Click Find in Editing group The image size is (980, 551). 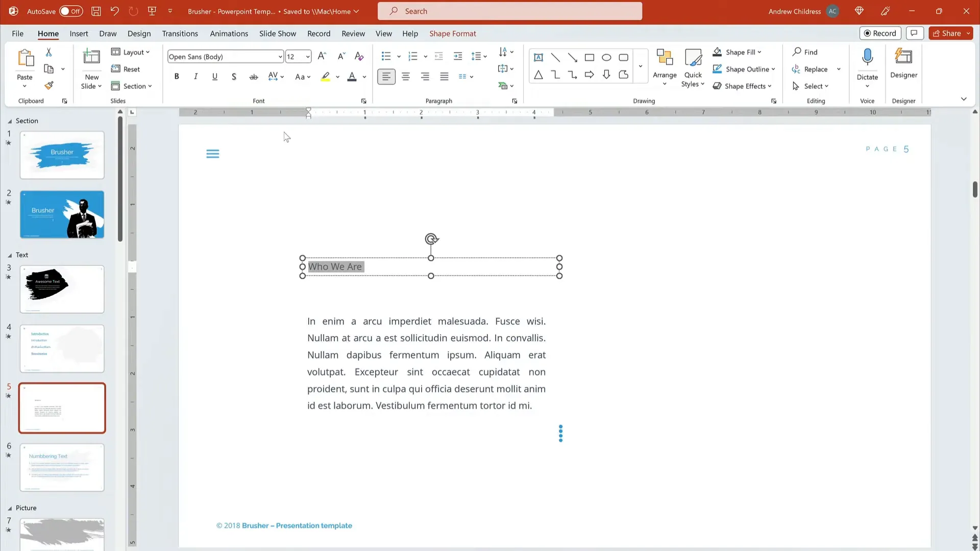(805, 52)
